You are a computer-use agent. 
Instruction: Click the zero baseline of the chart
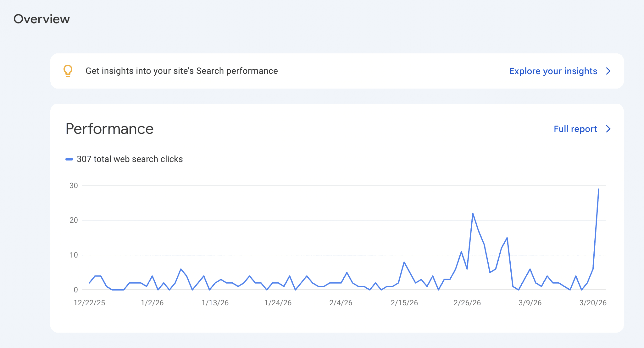tap(314, 289)
